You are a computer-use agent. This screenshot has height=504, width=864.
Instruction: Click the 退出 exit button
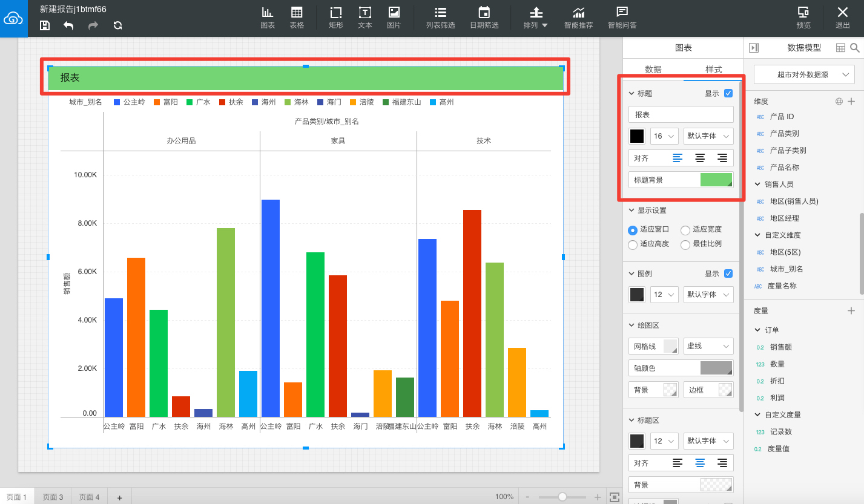[x=842, y=18]
